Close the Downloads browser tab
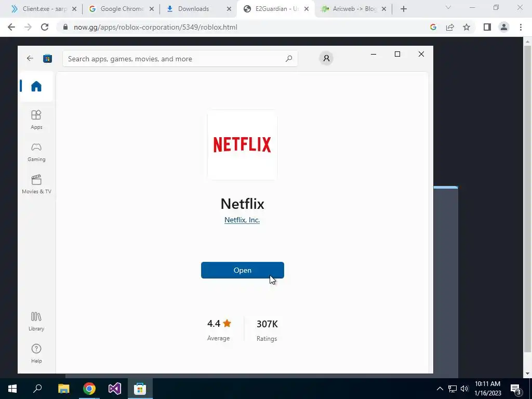 229,9
